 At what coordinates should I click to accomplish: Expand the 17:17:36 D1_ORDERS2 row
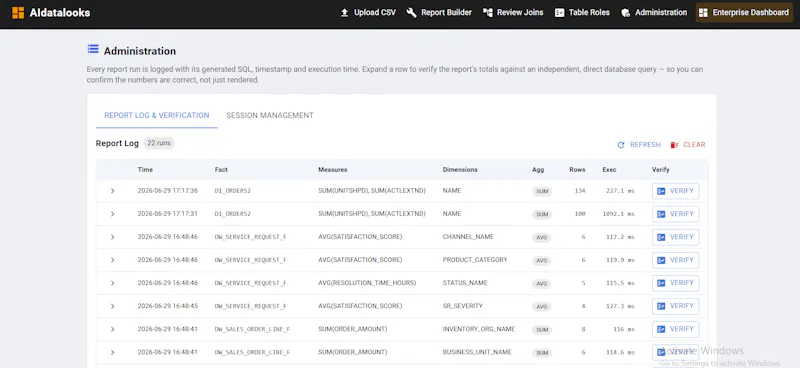(113, 191)
